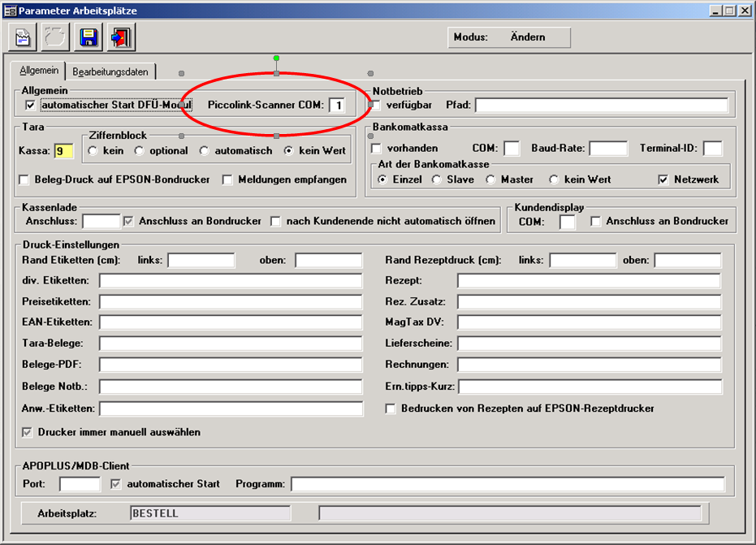Select the Ziffernblock optional radio button
The height and width of the screenshot is (545, 756).
pyautogui.click(x=140, y=150)
